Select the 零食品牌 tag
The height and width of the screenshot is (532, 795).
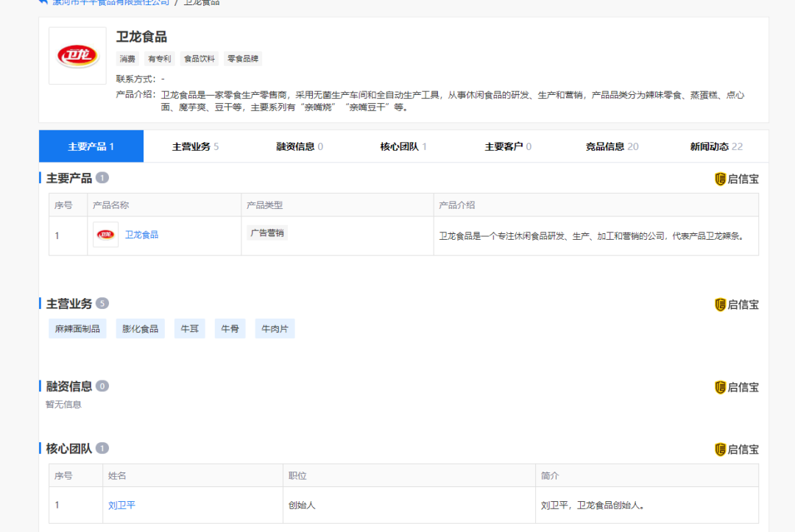click(x=242, y=58)
